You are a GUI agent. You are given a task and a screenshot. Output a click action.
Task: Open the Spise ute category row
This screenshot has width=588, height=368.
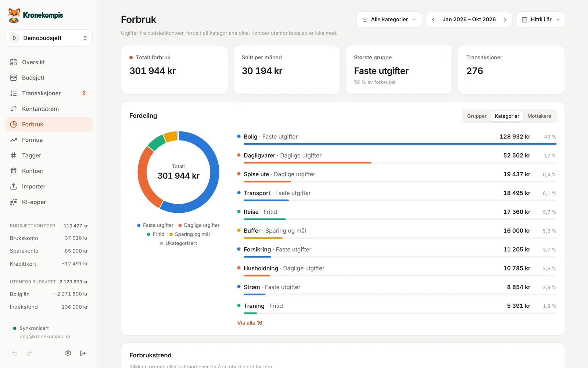(397, 176)
